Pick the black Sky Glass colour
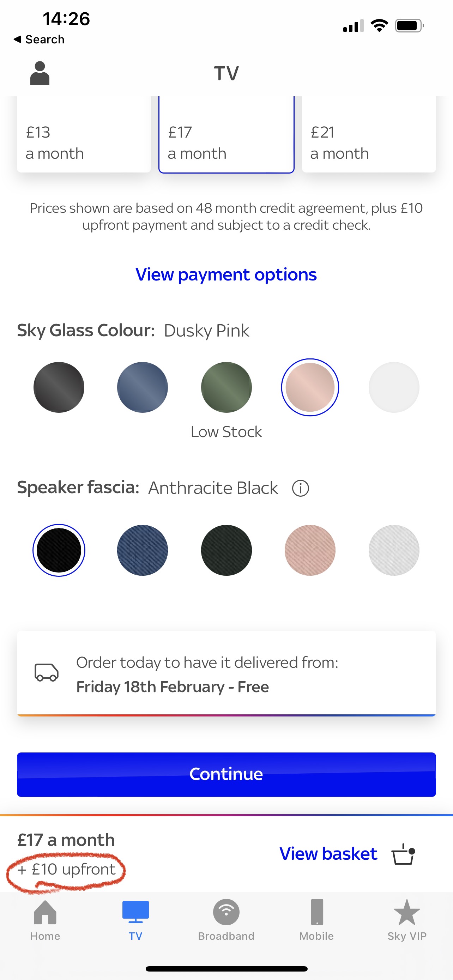Viewport: 453px width, 980px height. pos(59,387)
